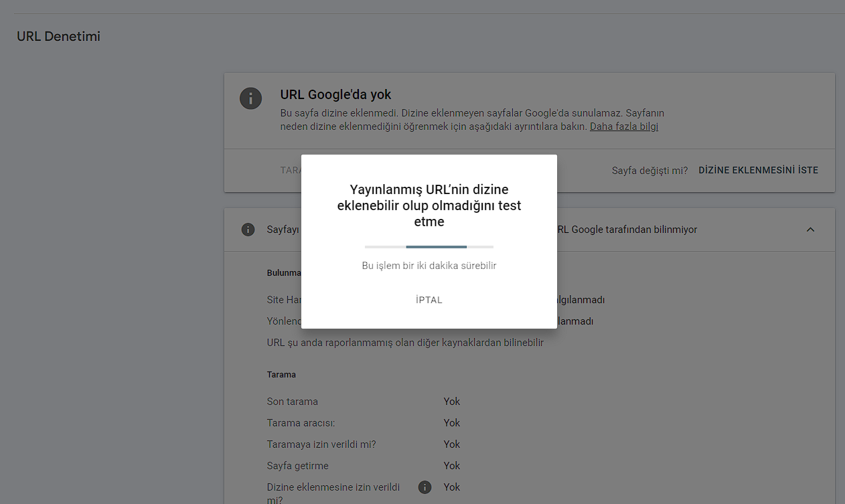Click DİZİNE EKLENMESİNİ İSTE button
The height and width of the screenshot is (504, 845).
pyautogui.click(x=758, y=171)
